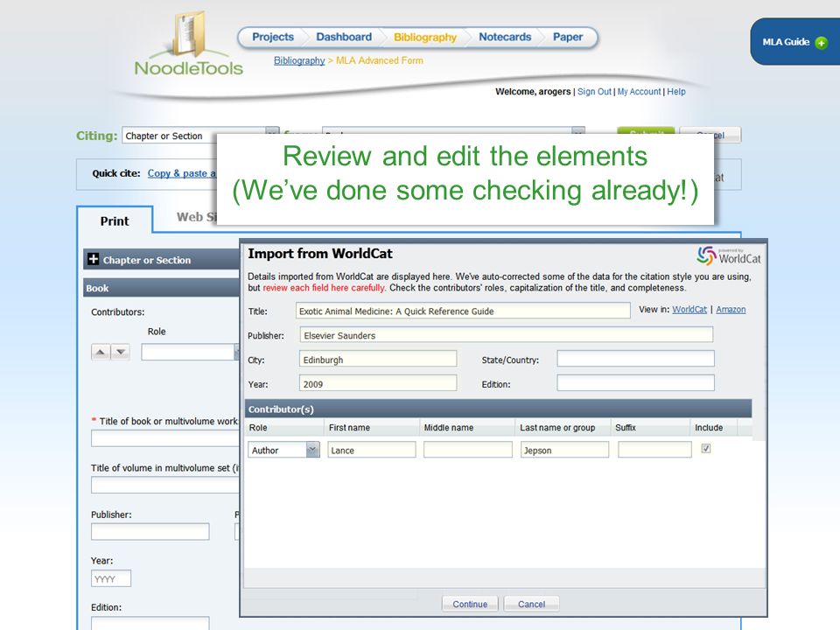Click the Bibliography breadcrumb link

click(299, 60)
